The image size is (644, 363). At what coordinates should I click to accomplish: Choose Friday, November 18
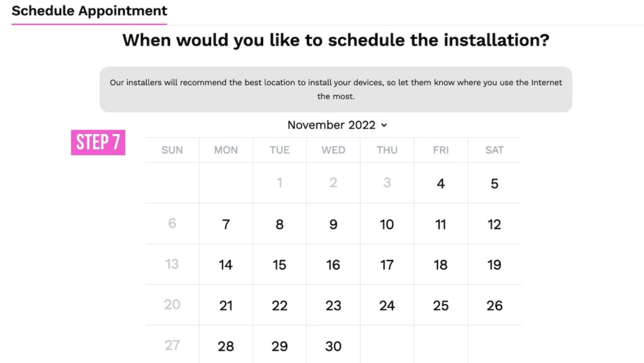pyautogui.click(x=441, y=265)
